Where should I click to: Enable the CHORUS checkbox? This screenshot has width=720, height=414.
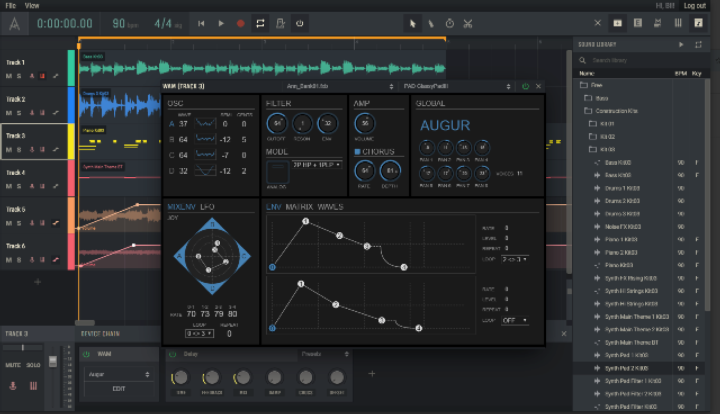point(357,151)
